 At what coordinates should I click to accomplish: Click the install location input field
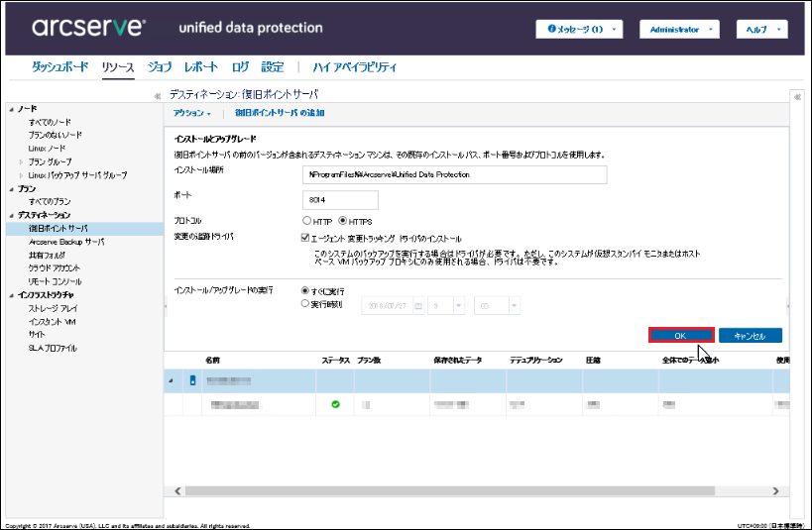(x=455, y=175)
